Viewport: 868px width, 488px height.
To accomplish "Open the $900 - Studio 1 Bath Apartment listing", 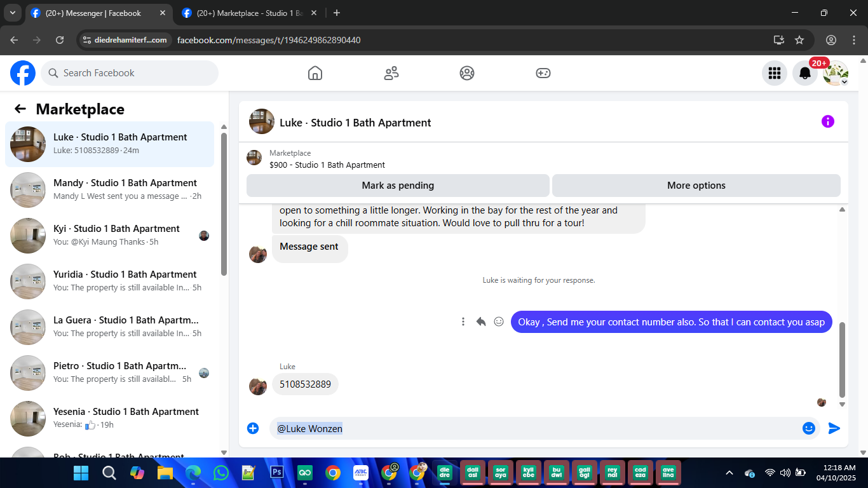I will tap(327, 165).
